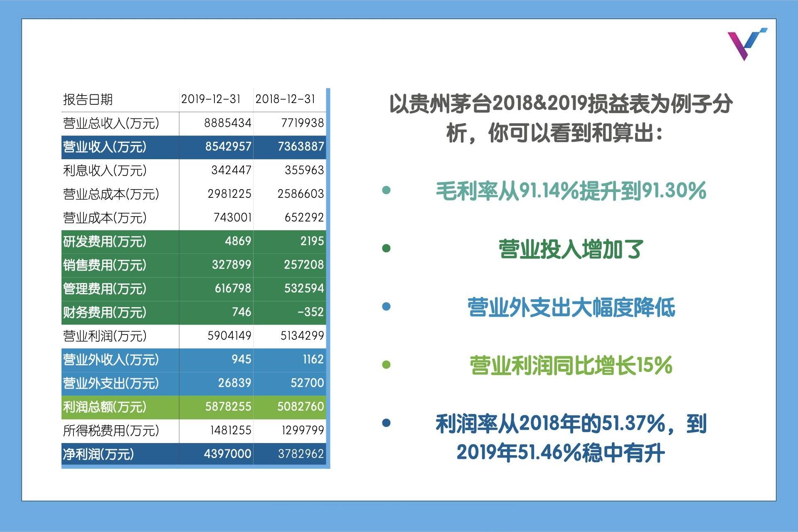Select the 营业外支出(万元) row label
Viewport: 798px width, 532px height.
111,384
